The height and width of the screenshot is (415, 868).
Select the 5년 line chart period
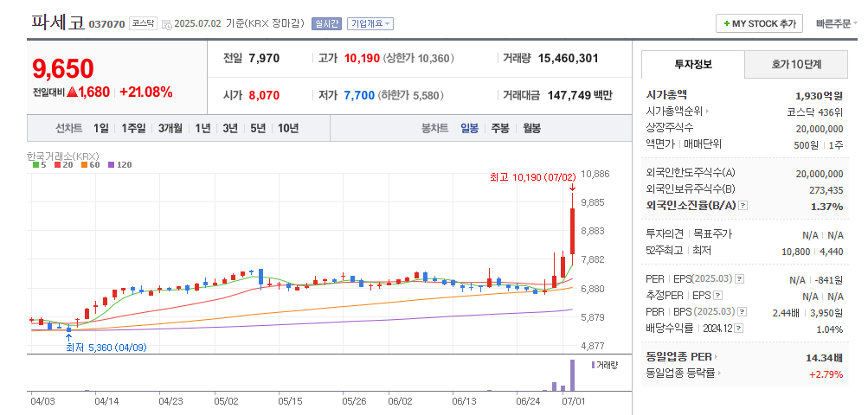[x=258, y=128]
